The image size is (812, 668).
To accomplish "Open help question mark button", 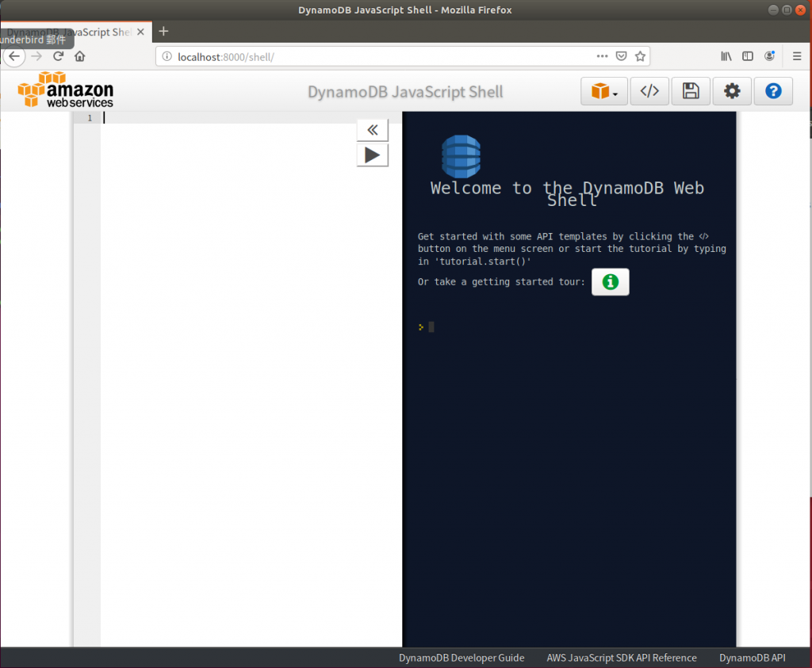I will click(773, 92).
